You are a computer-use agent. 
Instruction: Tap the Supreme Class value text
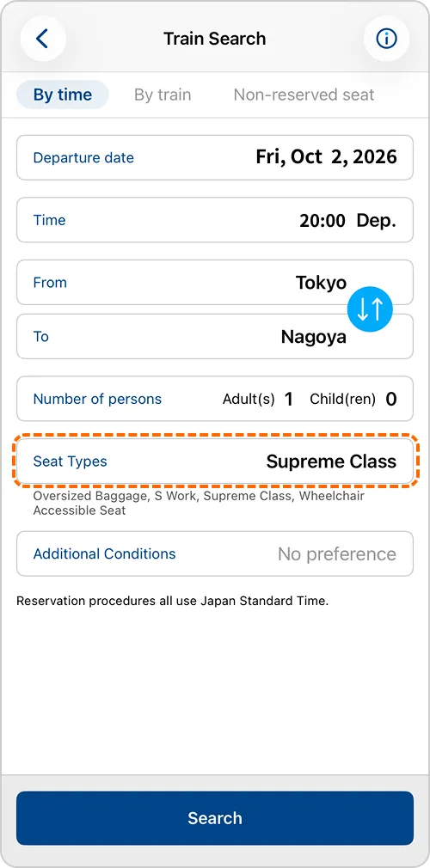[331, 462]
